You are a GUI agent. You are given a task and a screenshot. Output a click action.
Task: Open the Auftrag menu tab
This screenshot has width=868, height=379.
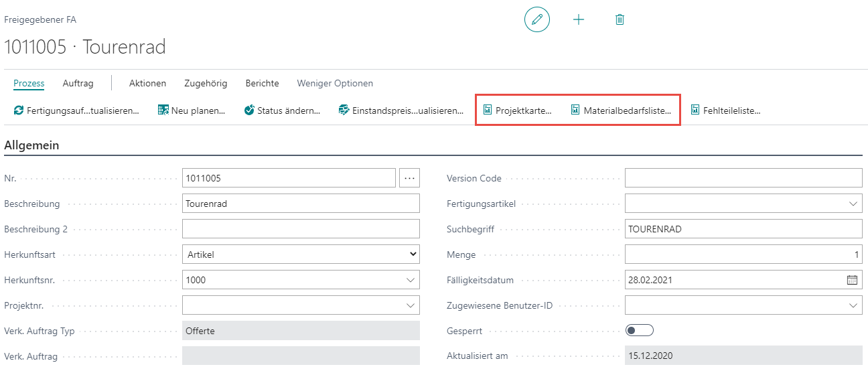tap(78, 84)
